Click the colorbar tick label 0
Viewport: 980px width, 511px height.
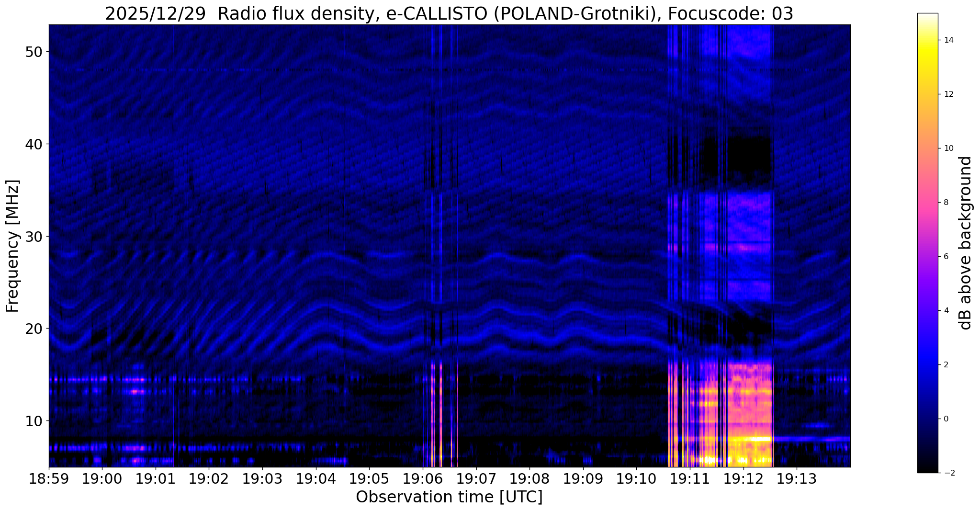(x=945, y=419)
